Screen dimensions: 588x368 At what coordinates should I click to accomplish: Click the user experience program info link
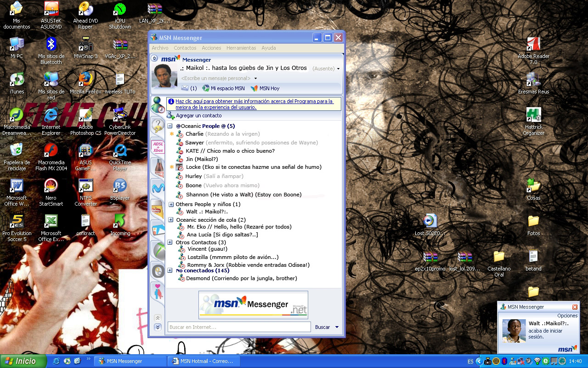click(x=254, y=104)
